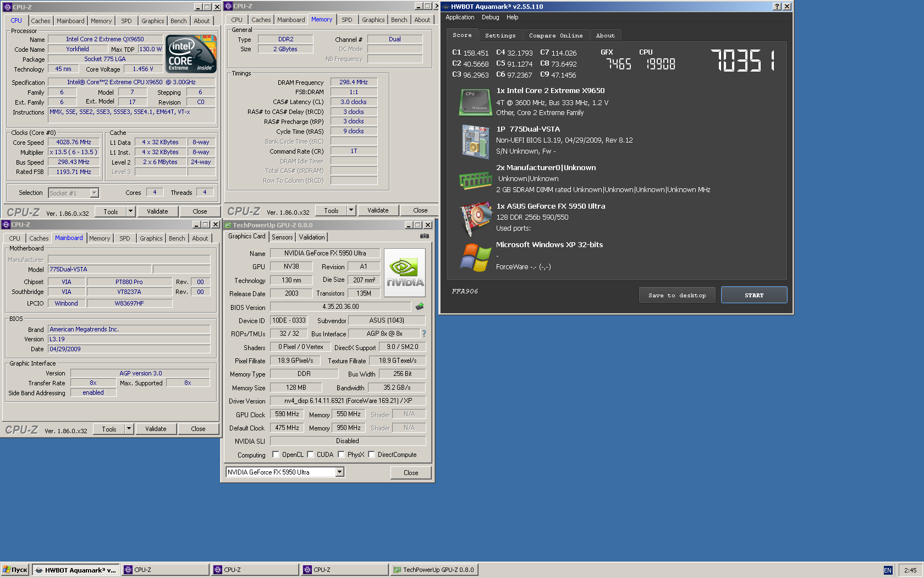Open the GPU selection dropdown in GPU-Z
This screenshot has height=578, width=924.
(x=340, y=472)
